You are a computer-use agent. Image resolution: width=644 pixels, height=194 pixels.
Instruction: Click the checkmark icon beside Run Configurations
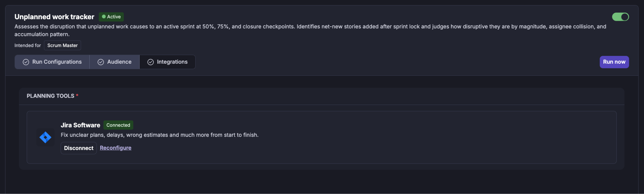26,62
